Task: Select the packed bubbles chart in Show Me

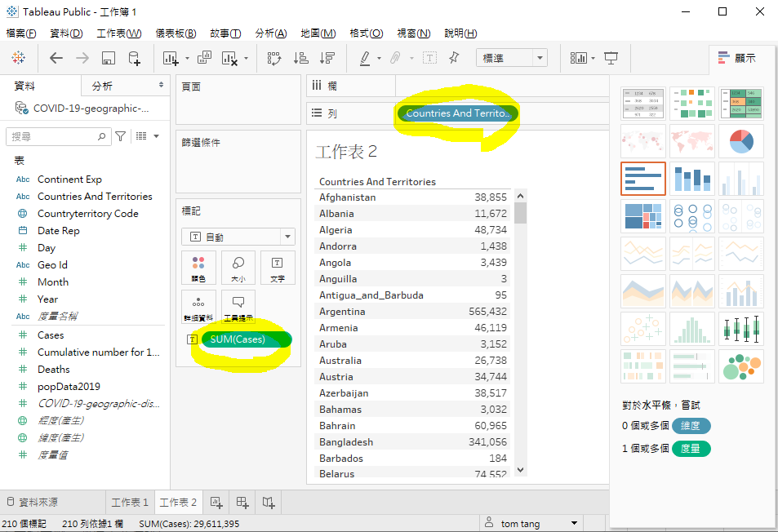Action: coord(741,366)
